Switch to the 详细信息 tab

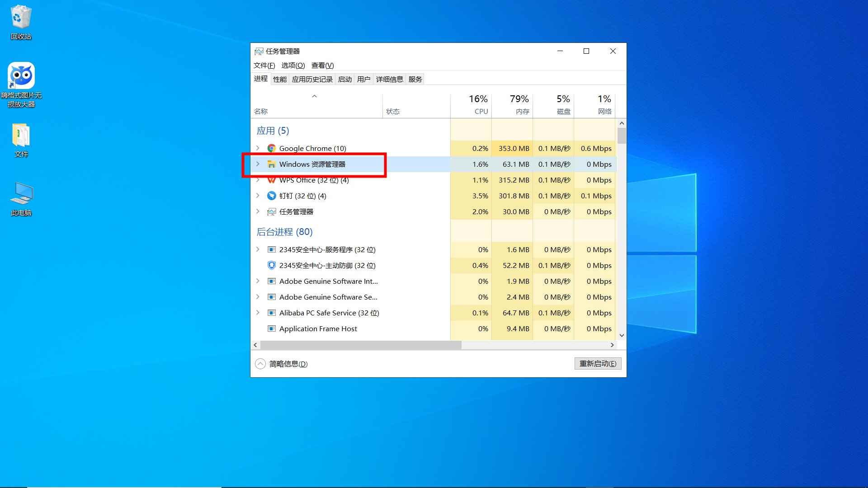(390, 79)
